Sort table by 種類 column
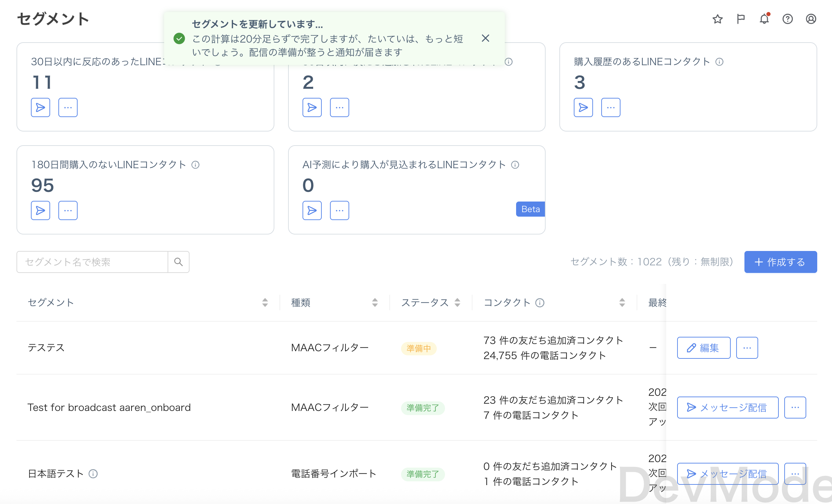Image resolution: width=832 pixels, height=504 pixels. (375, 302)
